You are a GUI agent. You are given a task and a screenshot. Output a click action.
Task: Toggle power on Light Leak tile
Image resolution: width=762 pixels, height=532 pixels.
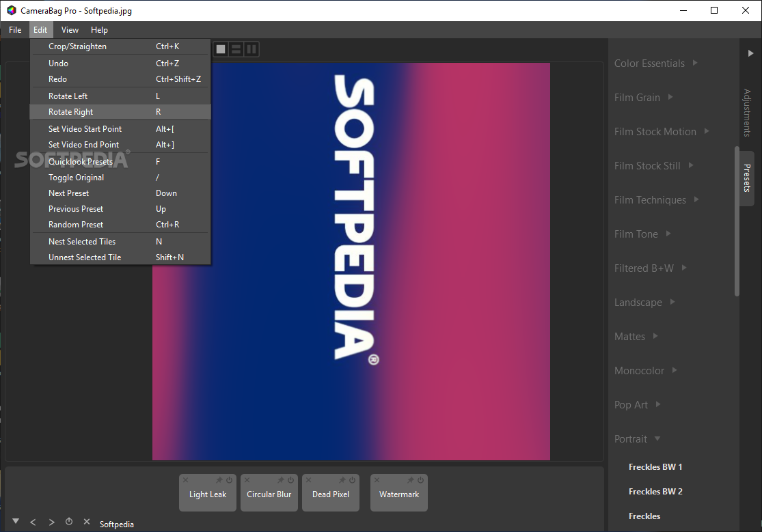pyautogui.click(x=230, y=480)
